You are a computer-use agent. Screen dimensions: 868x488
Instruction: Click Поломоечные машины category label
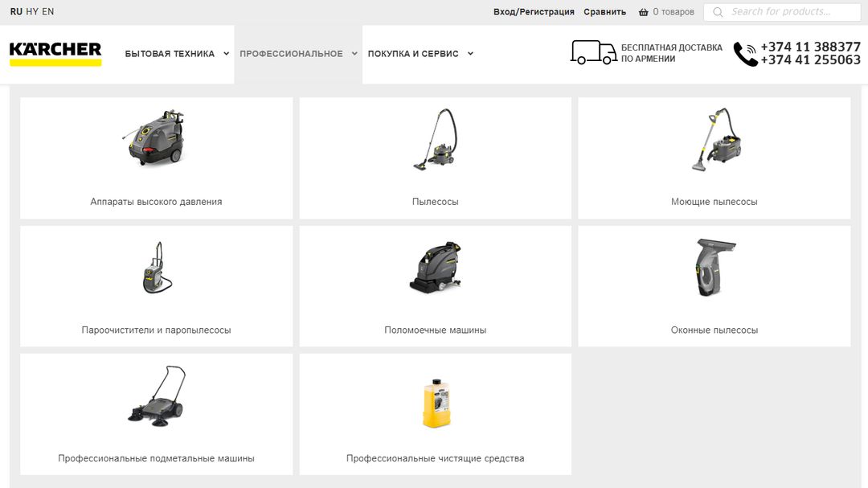435,330
